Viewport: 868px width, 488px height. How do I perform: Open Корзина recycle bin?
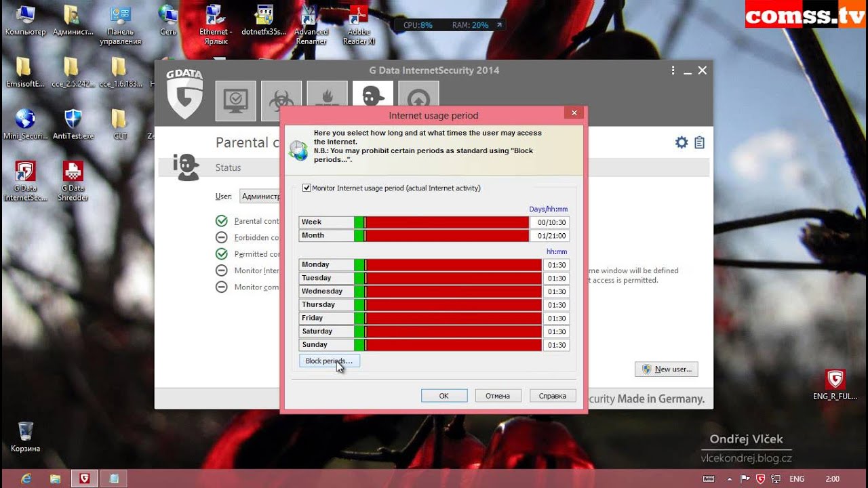[25, 437]
